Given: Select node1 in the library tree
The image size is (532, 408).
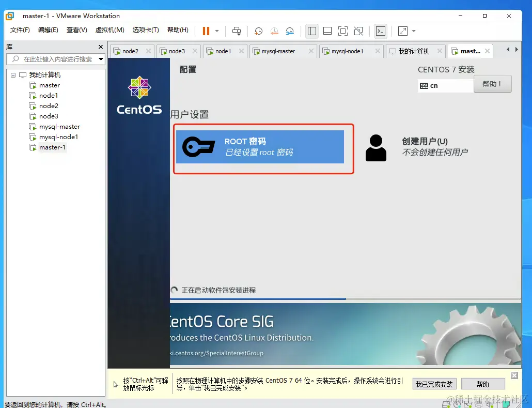Looking at the screenshot, I should 48,96.
